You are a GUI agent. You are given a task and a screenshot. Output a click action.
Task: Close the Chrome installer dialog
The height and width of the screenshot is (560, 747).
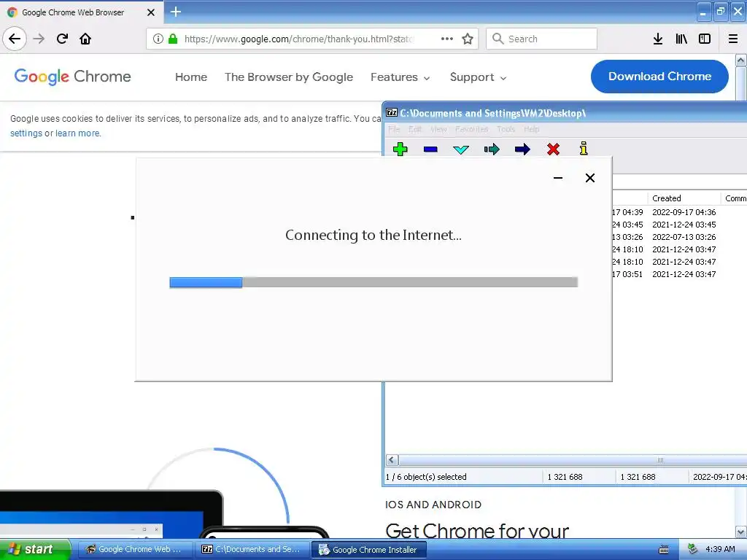coord(589,178)
